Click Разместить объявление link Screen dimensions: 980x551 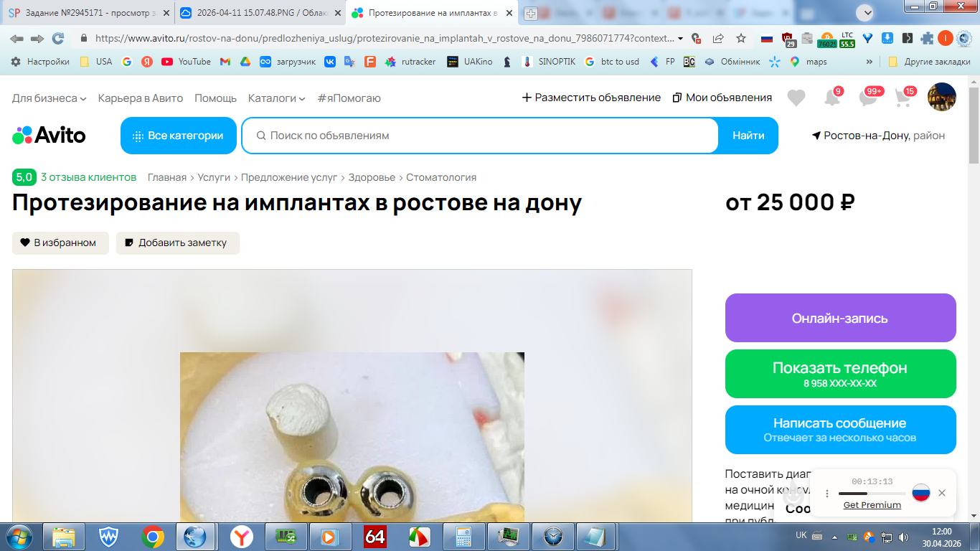click(x=591, y=98)
